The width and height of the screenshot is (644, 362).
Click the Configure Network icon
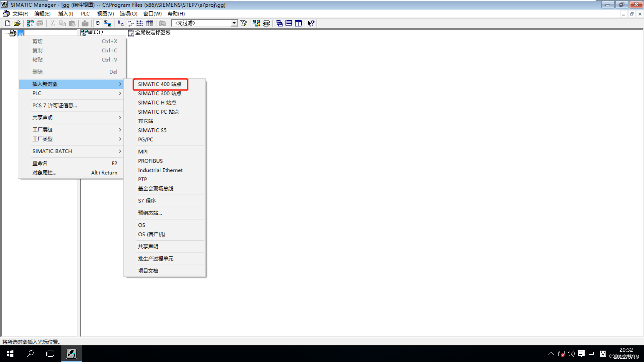(257, 23)
